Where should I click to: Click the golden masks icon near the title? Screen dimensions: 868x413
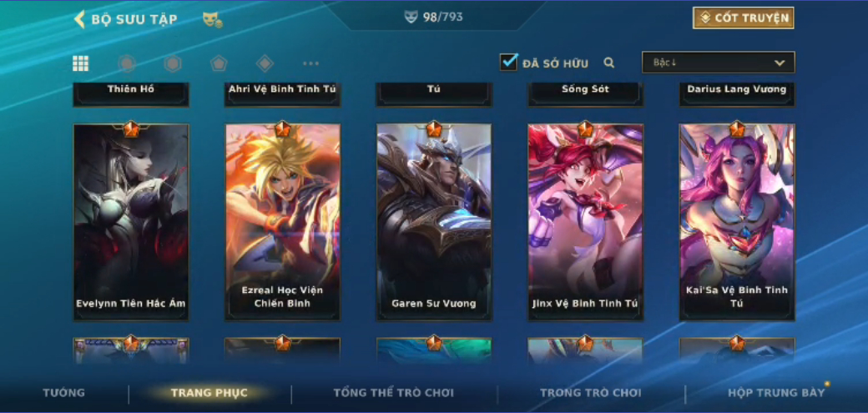point(213,20)
